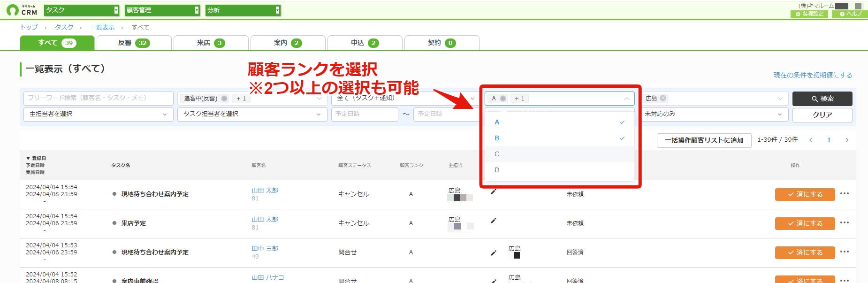Click 現在の条件を初期値にする link
This screenshot has width=868, height=283.
(x=813, y=75)
